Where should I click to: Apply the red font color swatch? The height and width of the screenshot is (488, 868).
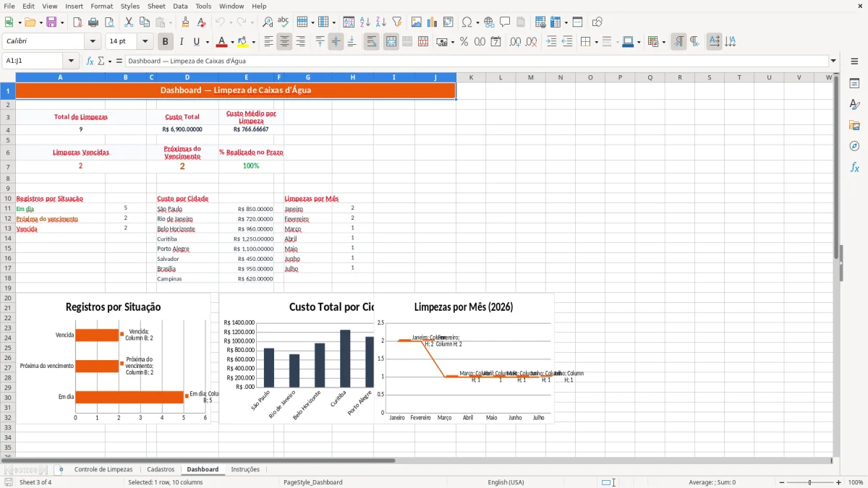pyautogui.click(x=222, y=42)
